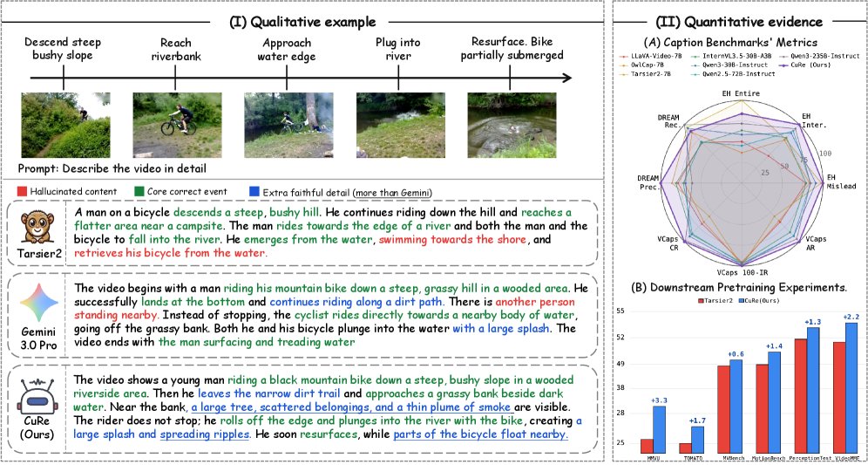The height and width of the screenshot is (465, 868).
Task: Click the 'Descend steep bushy slope' timeline label
Action: (x=63, y=49)
